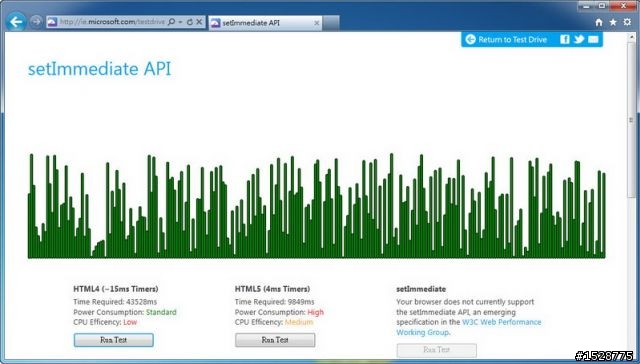Open the address bar search magnifier
This screenshot has width=640, height=364.
pyautogui.click(x=171, y=22)
